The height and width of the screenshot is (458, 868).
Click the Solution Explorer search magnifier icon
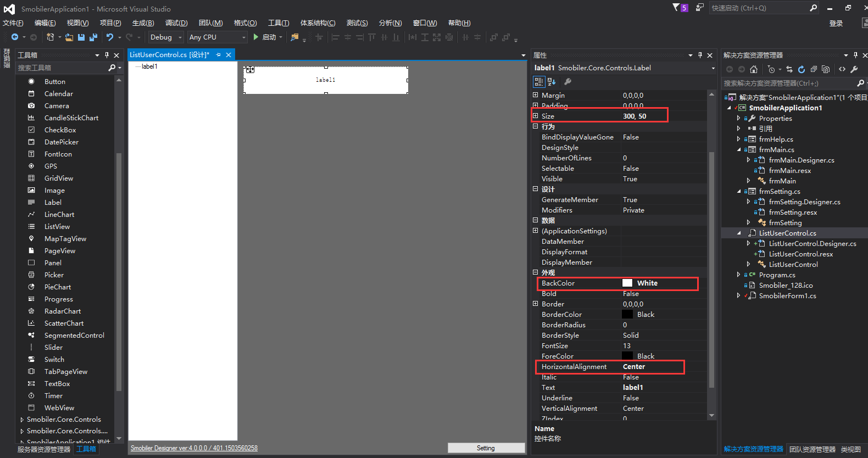point(860,83)
